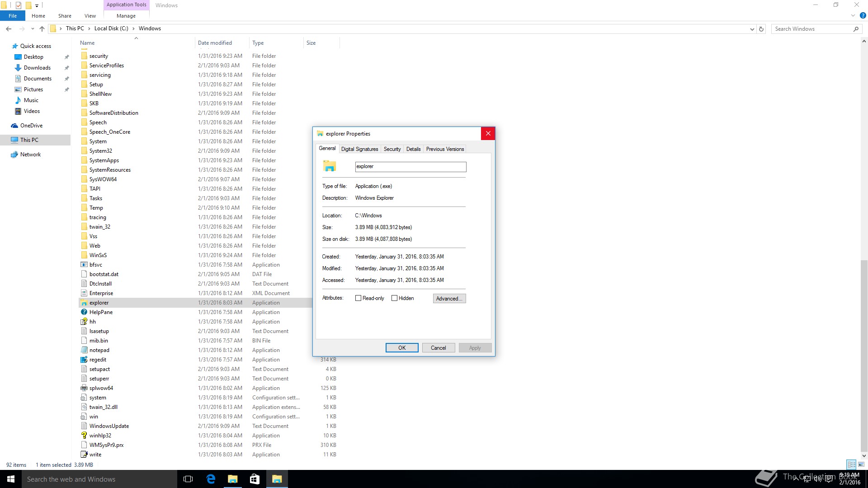Click the file name field in Properties
Viewport: 868px width, 488px height.
tap(410, 167)
